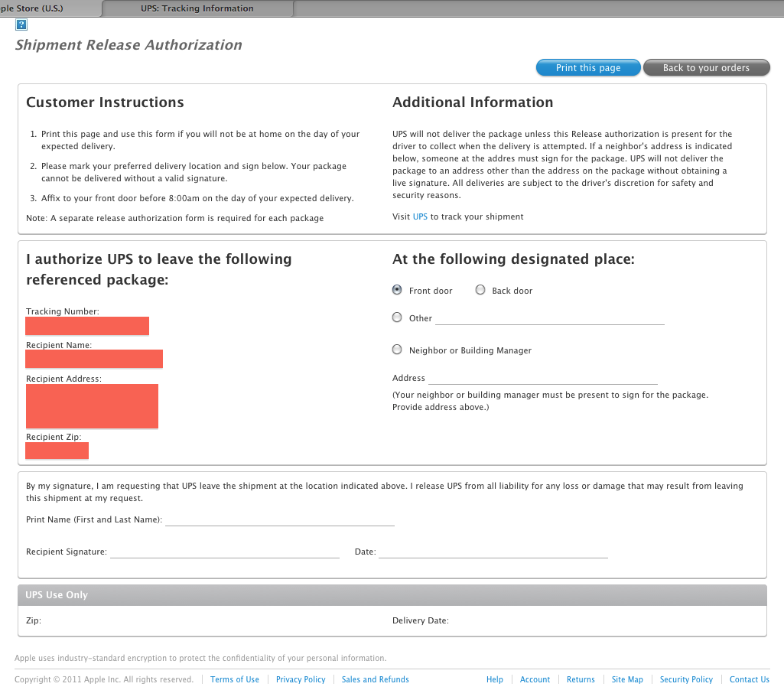Open the Sales and Refunds link
This screenshot has height=690, width=784.
click(375, 679)
